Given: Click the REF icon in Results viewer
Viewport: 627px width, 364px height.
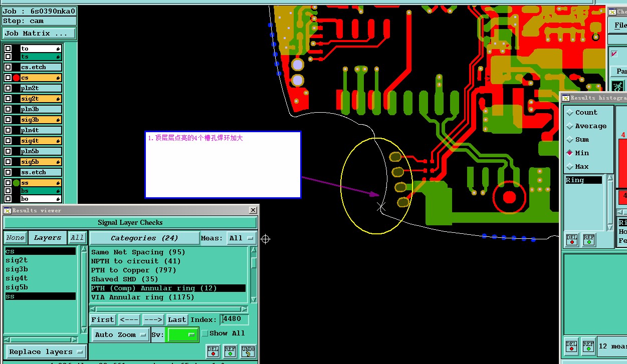Looking at the screenshot, I should (x=230, y=351).
